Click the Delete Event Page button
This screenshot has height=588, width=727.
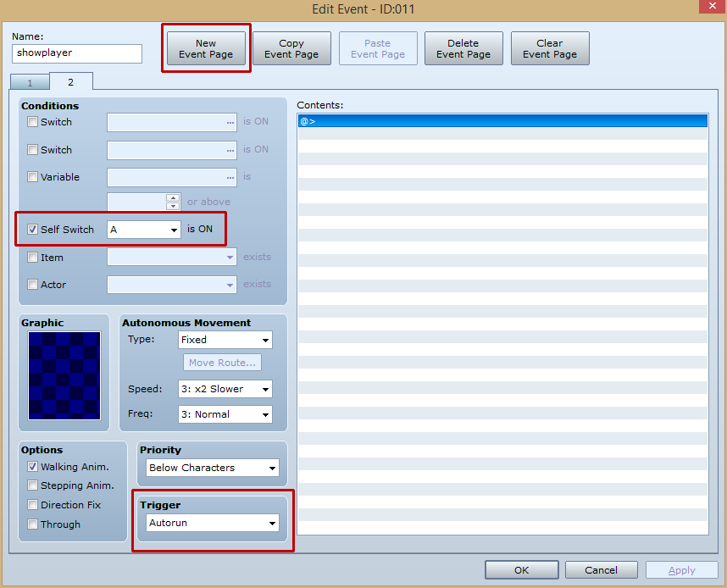click(x=463, y=48)
